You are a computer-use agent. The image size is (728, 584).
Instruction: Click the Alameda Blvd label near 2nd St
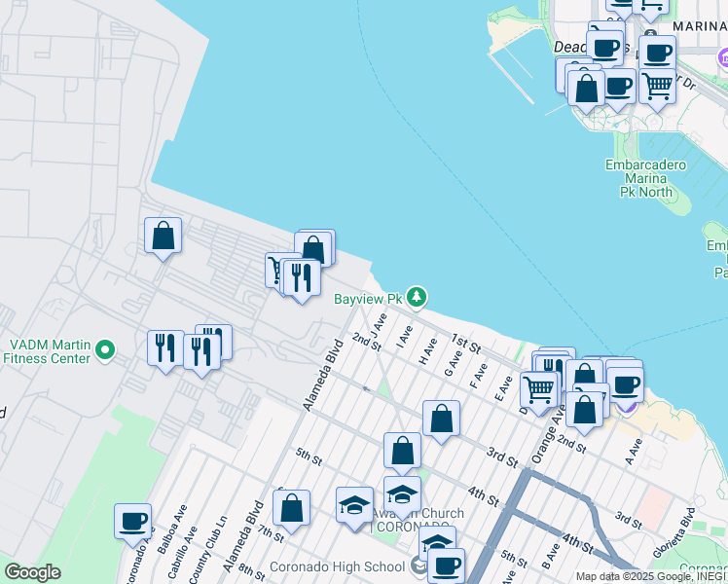tap(323, 375)
